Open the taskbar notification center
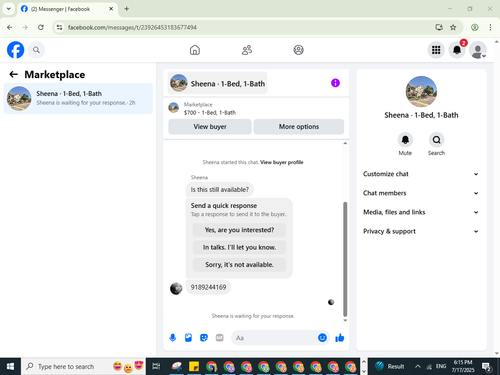Screen dimensions: 500x375 [x=486, y=367]
